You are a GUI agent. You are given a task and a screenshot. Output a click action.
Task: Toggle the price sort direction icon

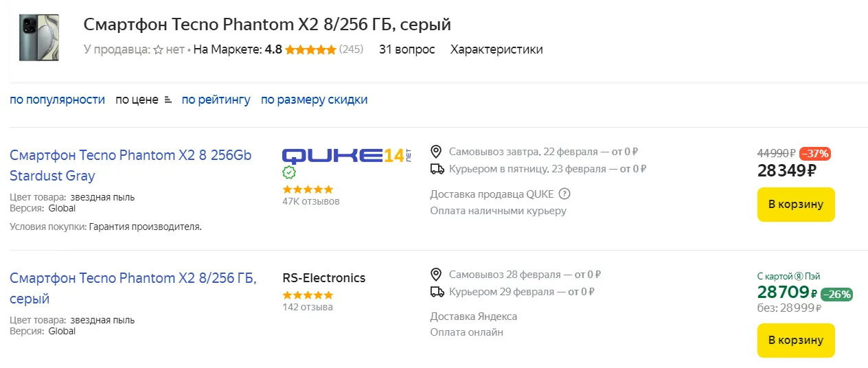(168, 100)
